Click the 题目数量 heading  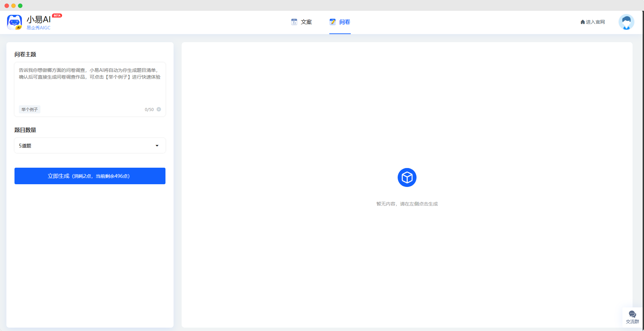coord(25,130)
